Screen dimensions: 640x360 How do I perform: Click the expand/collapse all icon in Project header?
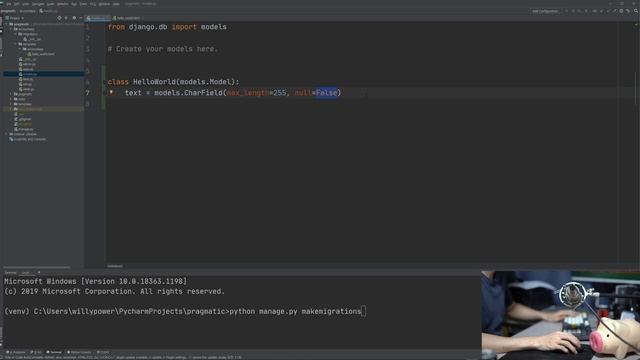pyautogui.click(x=66, y=18)
